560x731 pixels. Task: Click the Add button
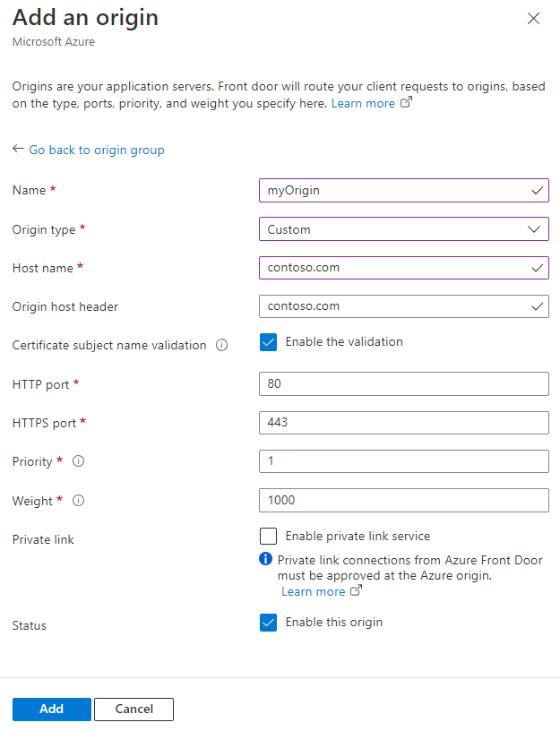[x=51, y=709]
